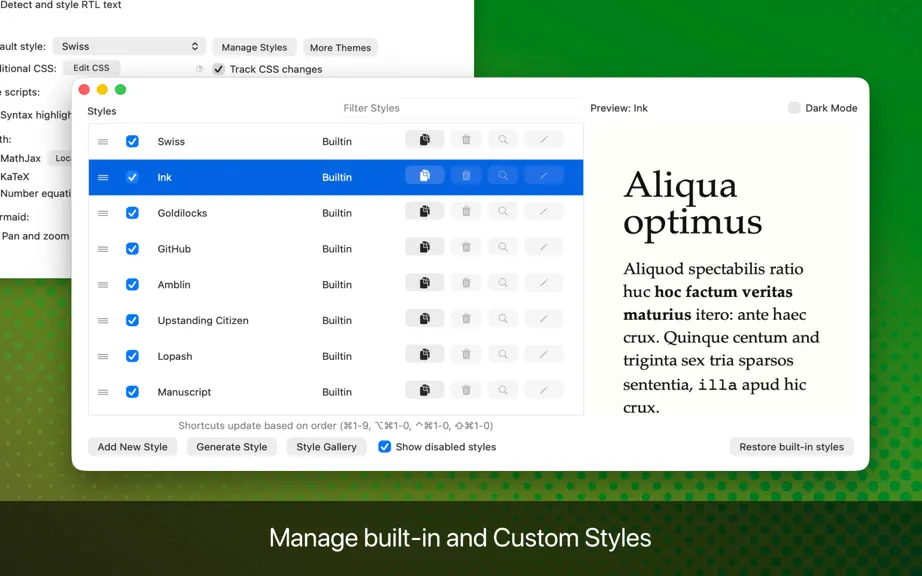Duplicate the GitHub style
This screenshot has width=922, height=576.
pos(425,247)
